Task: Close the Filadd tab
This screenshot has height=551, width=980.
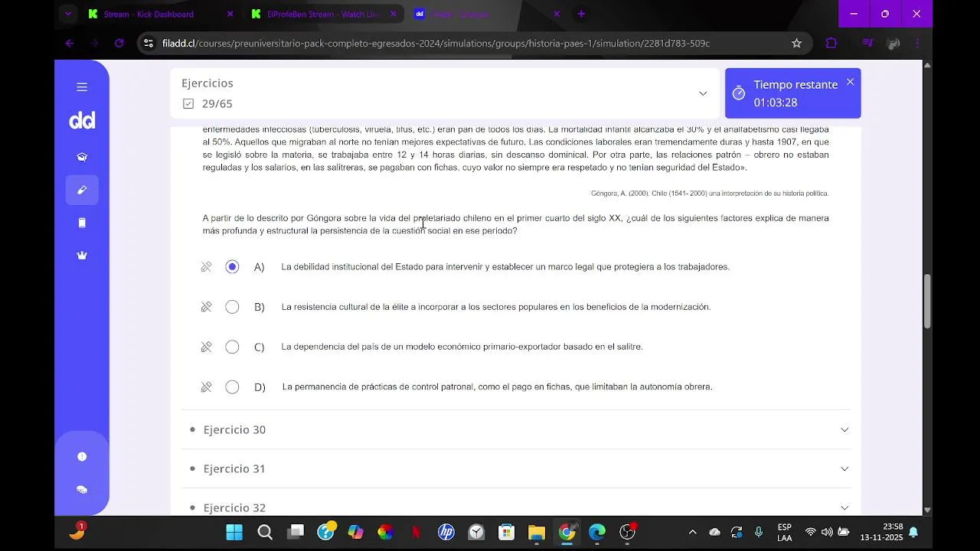Action: pyautogui.click(x=557, y=14)
